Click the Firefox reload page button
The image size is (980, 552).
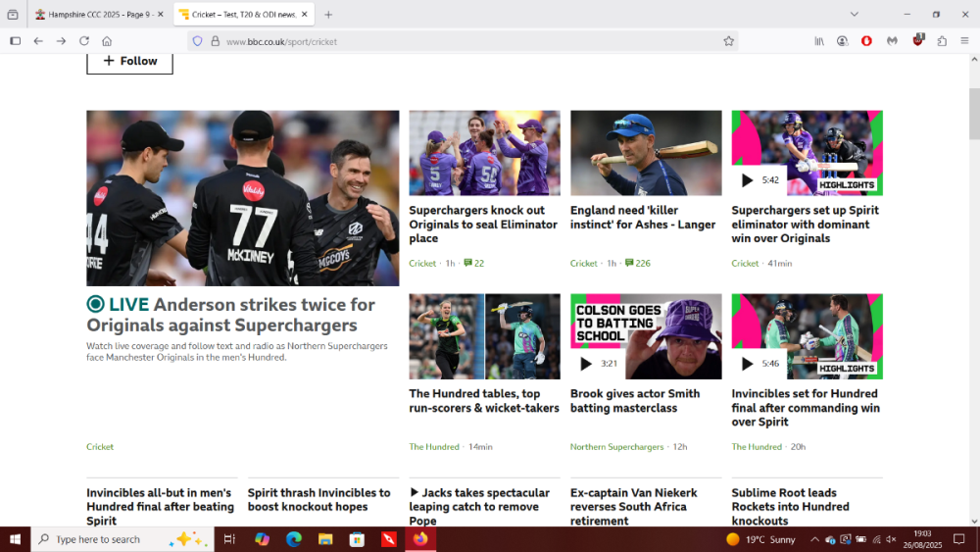84,41
